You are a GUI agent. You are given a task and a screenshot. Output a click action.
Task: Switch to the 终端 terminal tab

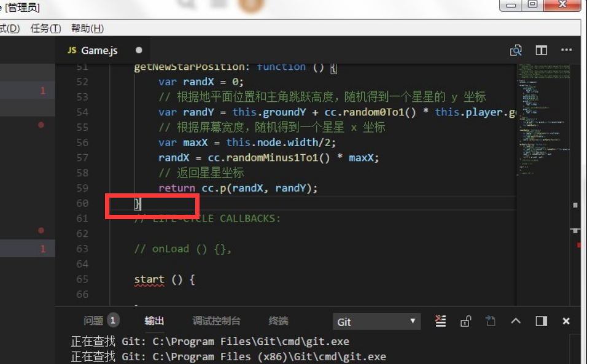pos(279,320)
